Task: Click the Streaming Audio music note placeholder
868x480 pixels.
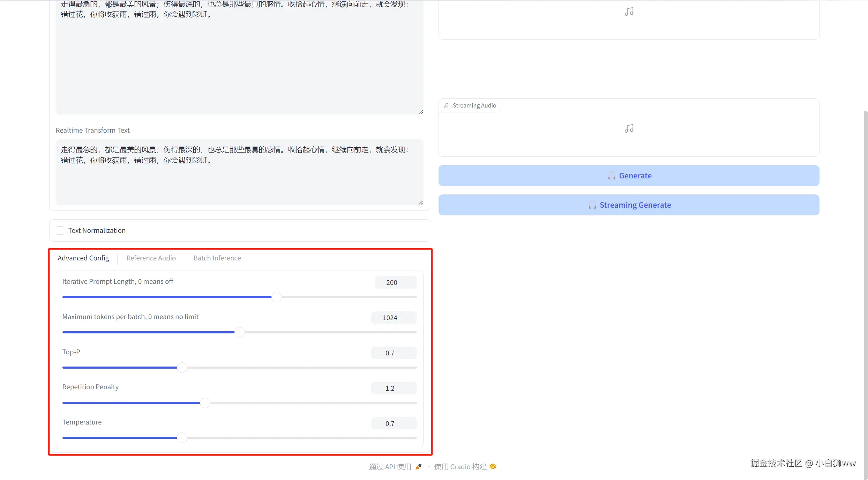Action: [x=629, y=129]
